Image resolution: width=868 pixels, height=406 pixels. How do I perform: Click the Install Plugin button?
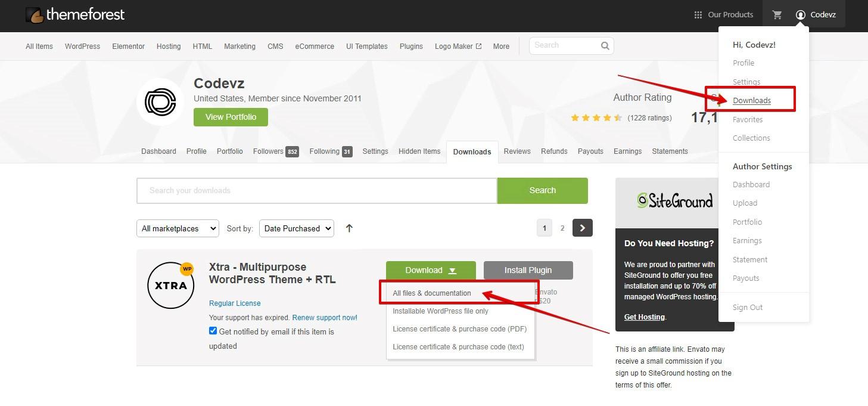click(x=528, y=270)
